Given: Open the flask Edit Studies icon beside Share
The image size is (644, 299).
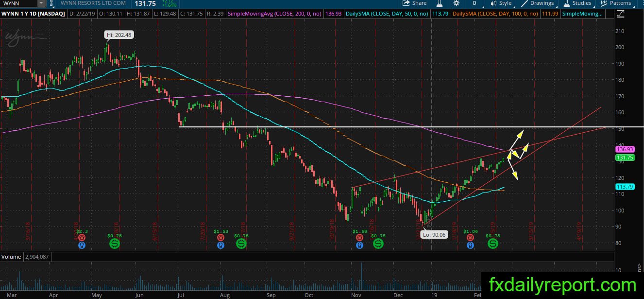Looking at the screenshot, I should [x=440, y=3].
